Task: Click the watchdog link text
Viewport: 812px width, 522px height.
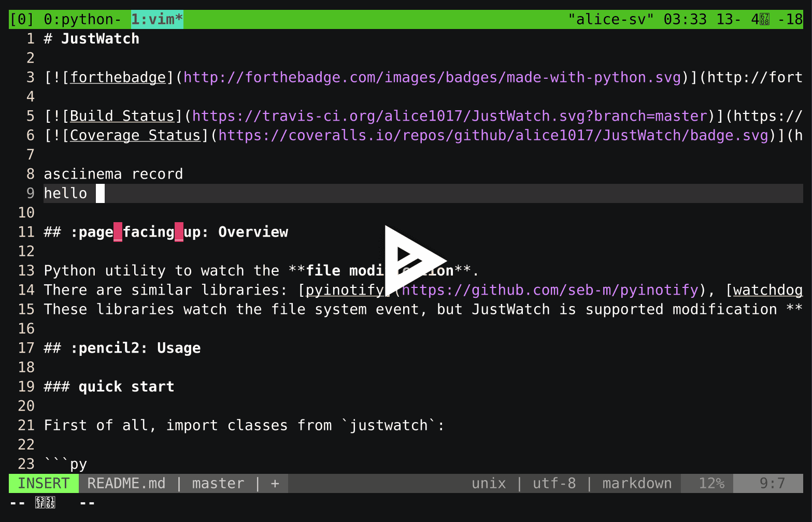Action: (768, 289)
